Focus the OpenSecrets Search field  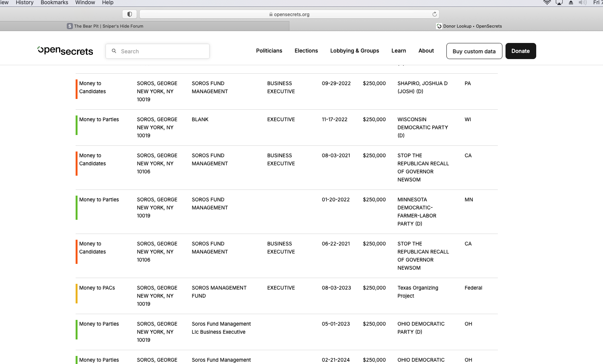coord(157,51)
